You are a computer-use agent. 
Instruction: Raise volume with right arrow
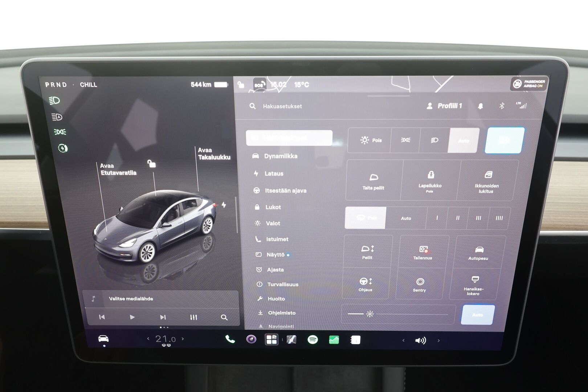pos(438,340)
